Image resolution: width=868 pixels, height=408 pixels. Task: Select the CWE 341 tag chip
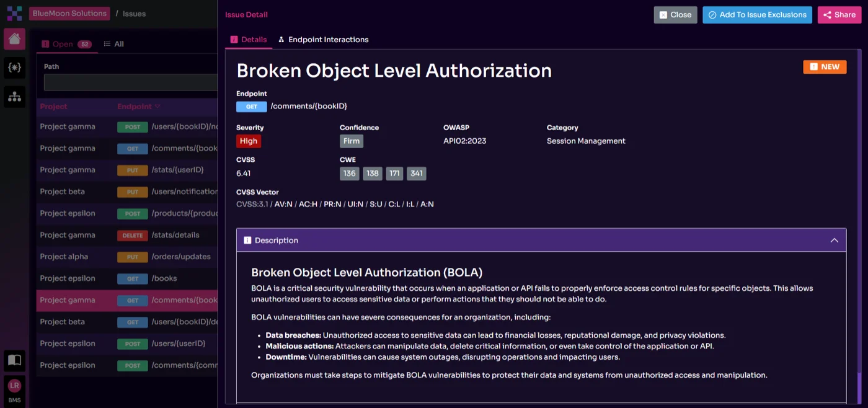coord(416,173)
